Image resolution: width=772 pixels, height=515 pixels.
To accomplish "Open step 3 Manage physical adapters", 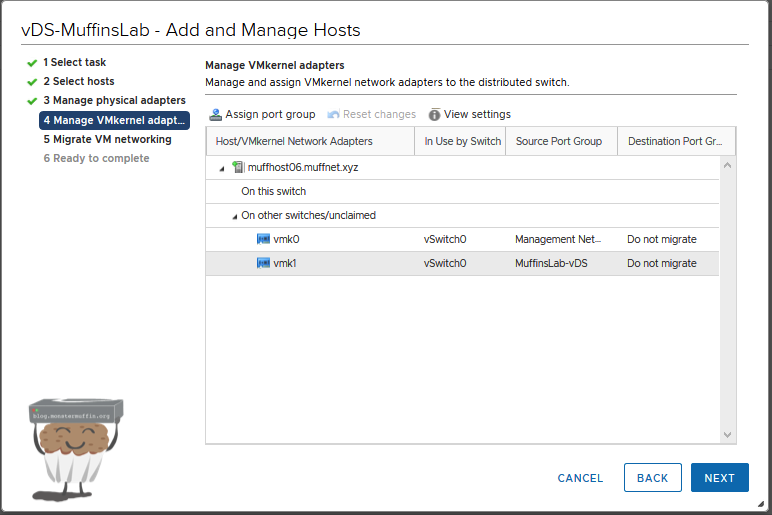I will tap(113, 101).
